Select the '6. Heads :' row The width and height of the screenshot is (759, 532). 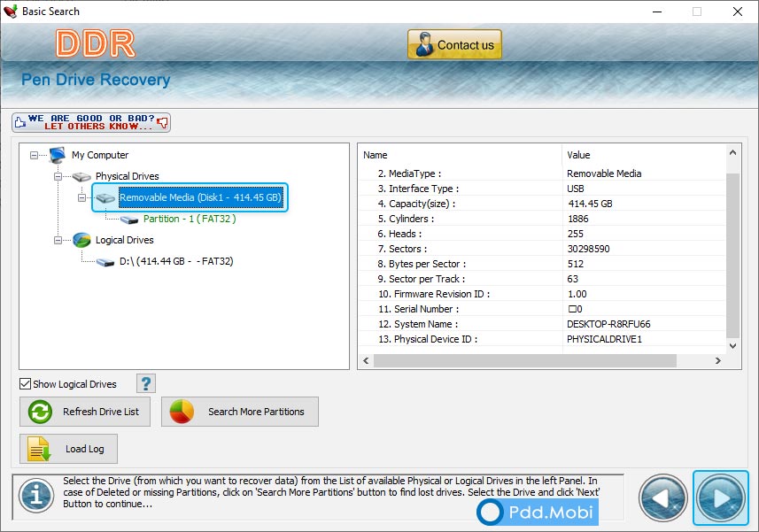tap(542, 234)
